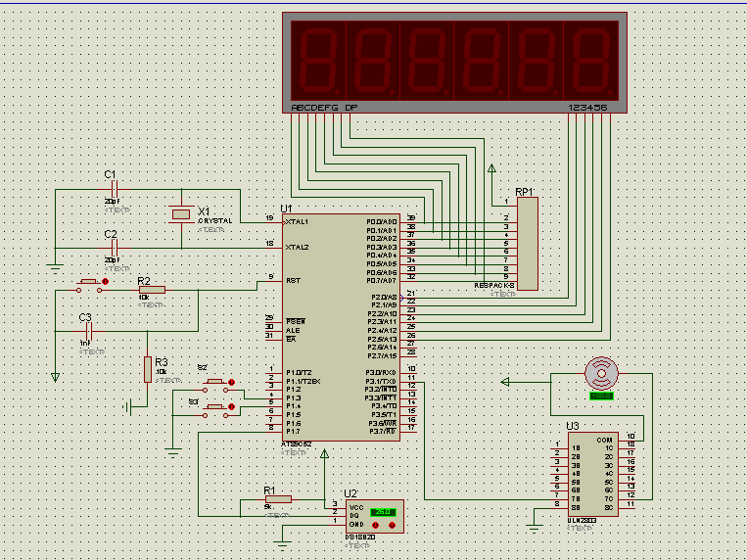Click the PSEN pin label
747x560 pixels.
(x=296, y=322)
